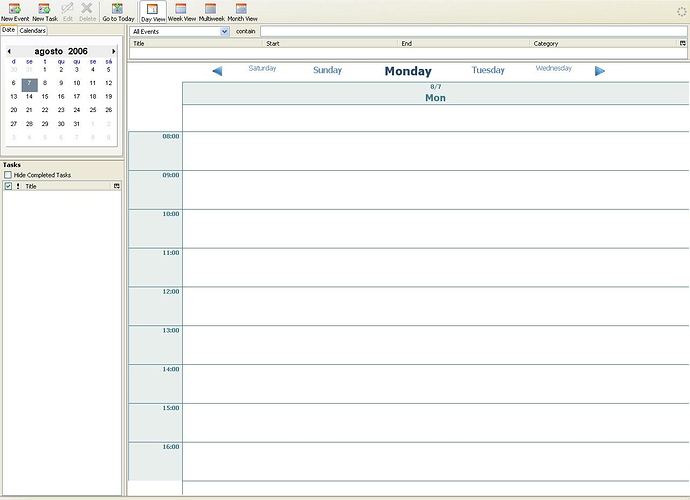Switch to Day View
The width and height of the screenshot is (690, 500).
click(x=153, y=12)
